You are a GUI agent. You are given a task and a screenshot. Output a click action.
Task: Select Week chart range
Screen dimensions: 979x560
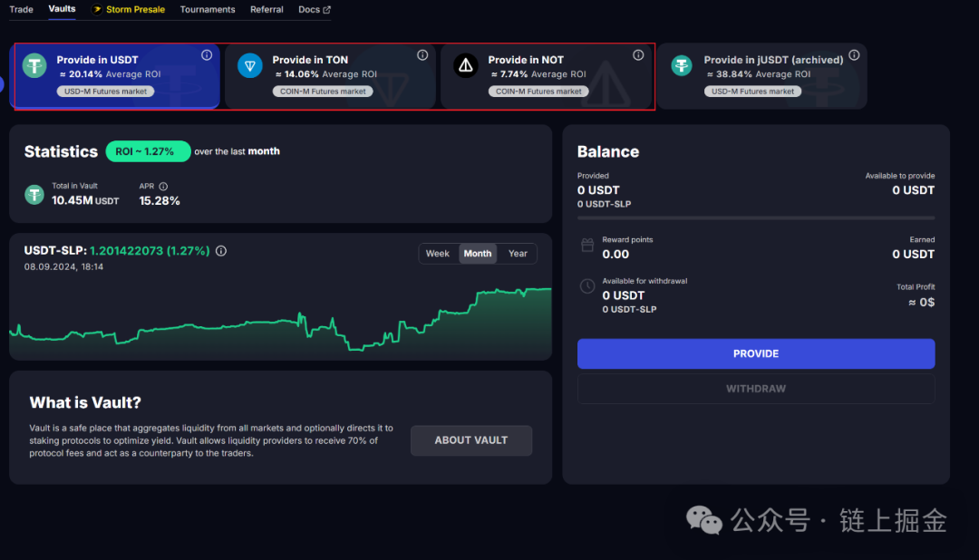[x=438, y=254]
